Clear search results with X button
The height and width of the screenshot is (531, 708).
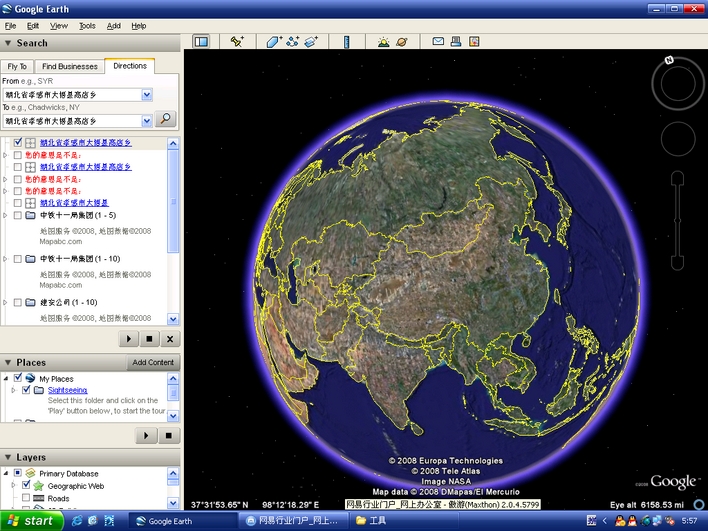coord(170,339)
